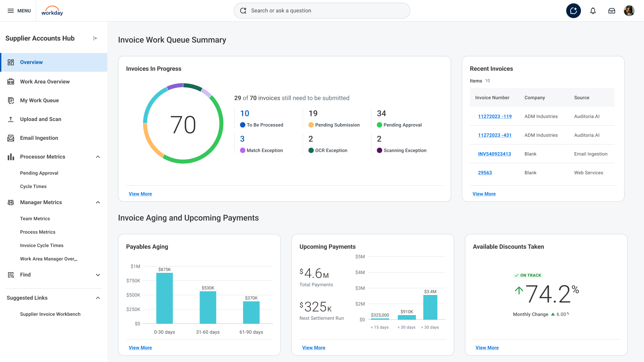
Task: Go to Work Area Overview
Action: [x=45, y=82]
